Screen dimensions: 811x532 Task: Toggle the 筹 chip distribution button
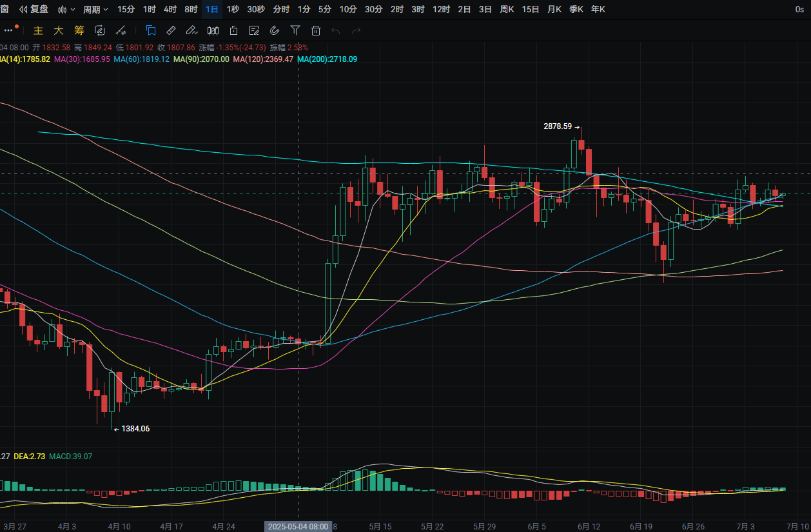tap(79, 30)
